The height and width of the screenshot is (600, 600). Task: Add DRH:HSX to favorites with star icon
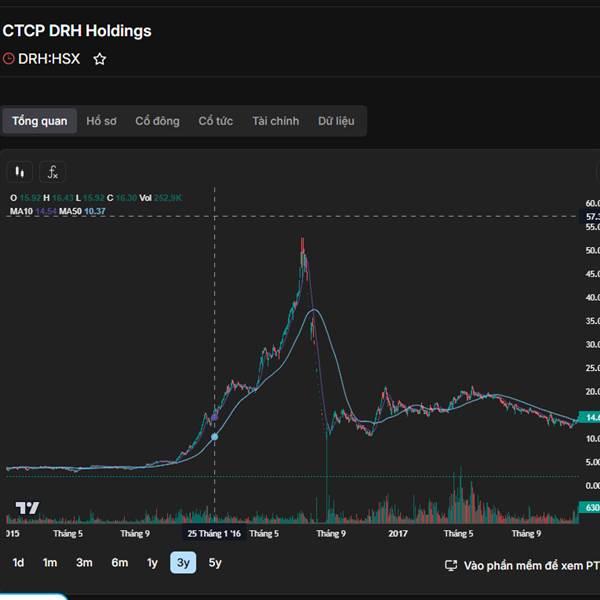coord(99,59)
